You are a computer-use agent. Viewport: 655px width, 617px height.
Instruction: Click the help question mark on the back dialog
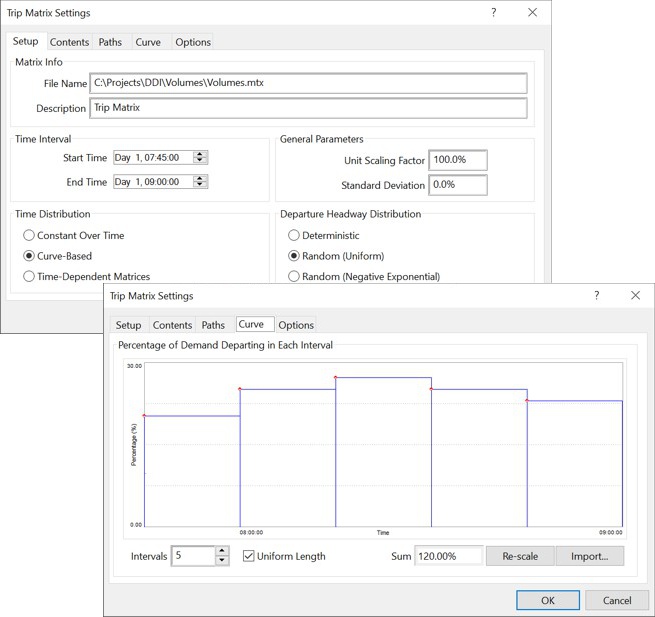(x=493, y=13)
